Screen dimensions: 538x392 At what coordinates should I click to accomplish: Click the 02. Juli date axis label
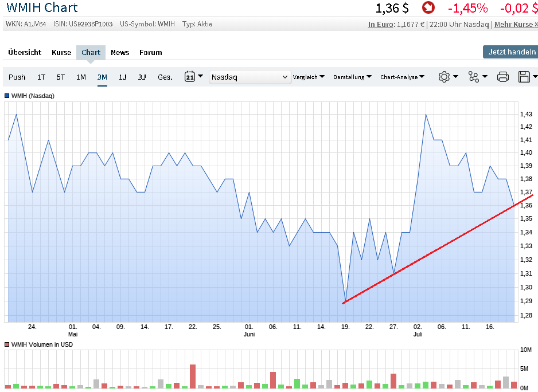[x=418, y=330]
